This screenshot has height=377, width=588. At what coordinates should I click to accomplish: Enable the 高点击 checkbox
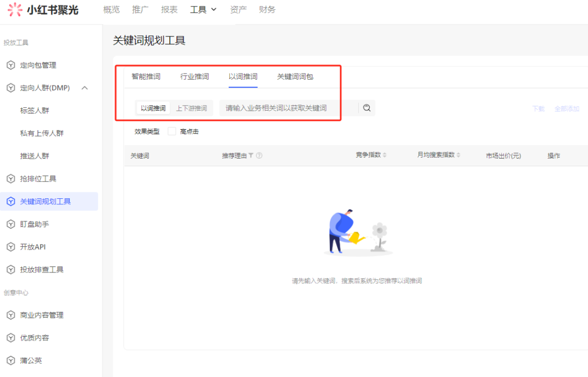(171, 131)
